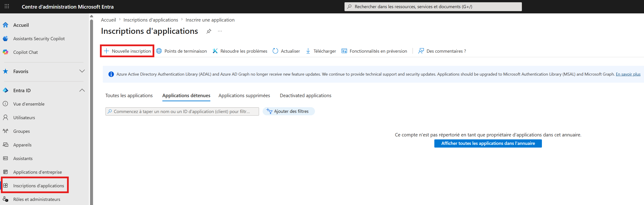Open Assistants Security Copilot label

coord(39,38)
